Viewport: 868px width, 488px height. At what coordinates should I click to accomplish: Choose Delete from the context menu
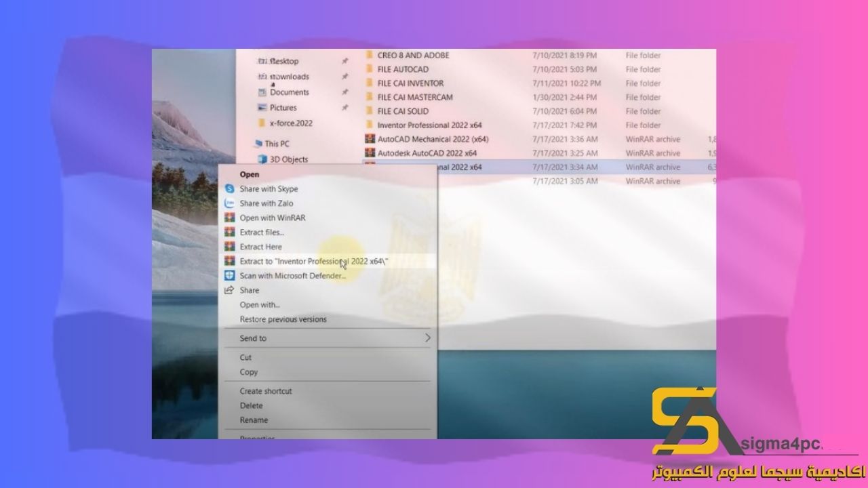click(251, 405)
